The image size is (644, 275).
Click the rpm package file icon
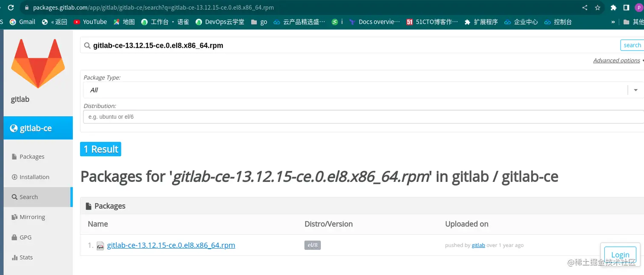tap(100, 246)
